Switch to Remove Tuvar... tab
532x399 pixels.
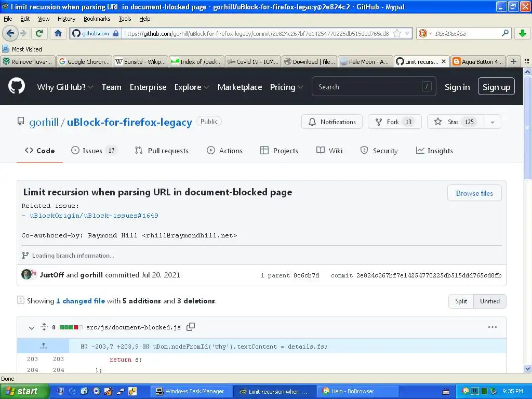point(28,61)
